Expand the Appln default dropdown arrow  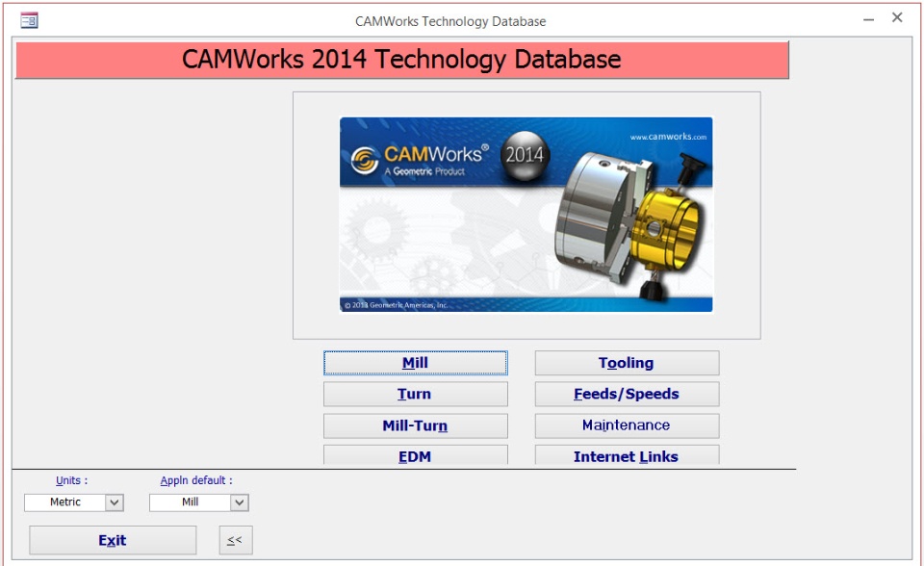point(239,502)
